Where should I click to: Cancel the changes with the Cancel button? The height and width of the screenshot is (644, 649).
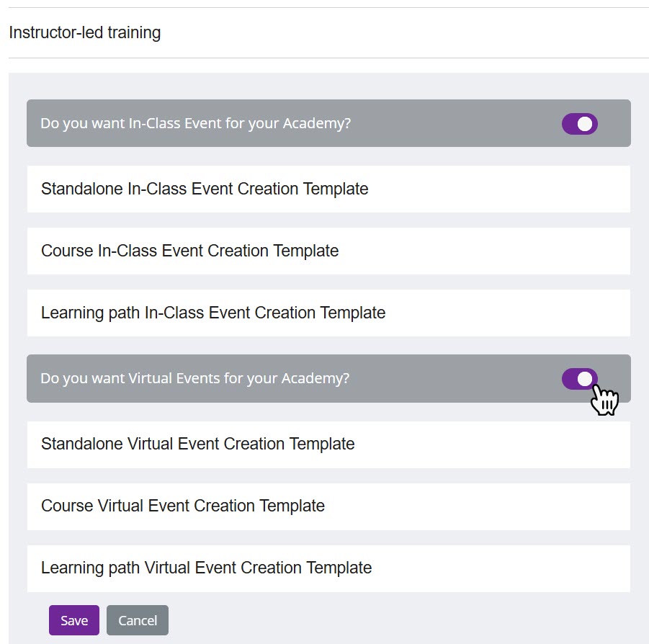click(x=137, y=620)
